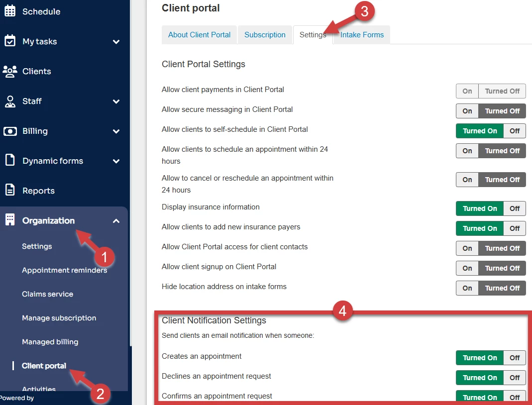
Task: Click 'Send clients an email notification when someone:' text
Action: pyautogui.click(x=238, y=335)
